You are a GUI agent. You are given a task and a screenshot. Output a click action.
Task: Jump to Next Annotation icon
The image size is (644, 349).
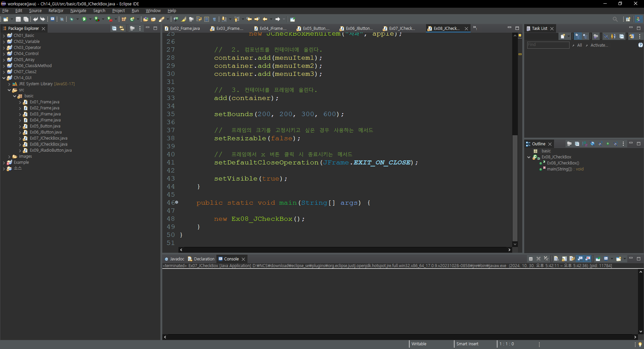(224, 19)
